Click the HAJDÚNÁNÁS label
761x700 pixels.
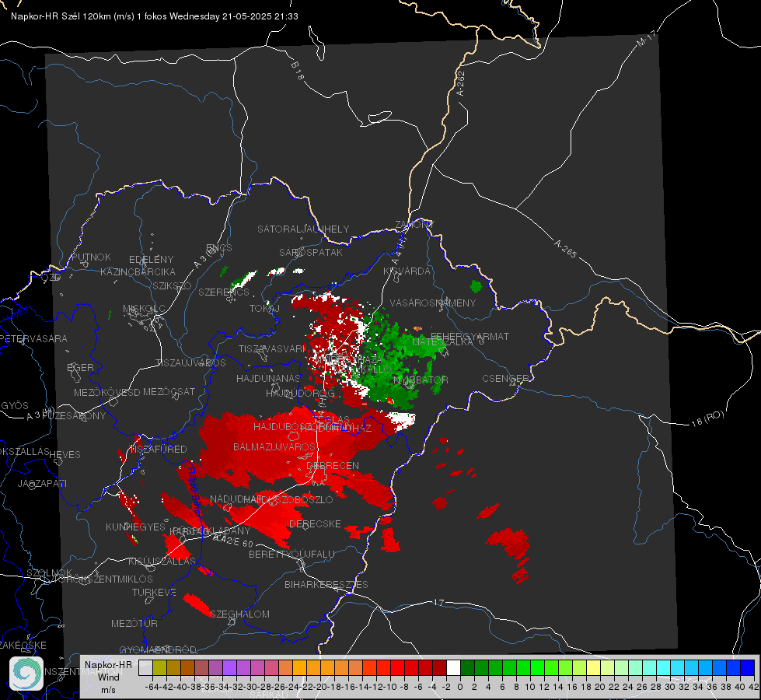[x=268, y=378]
